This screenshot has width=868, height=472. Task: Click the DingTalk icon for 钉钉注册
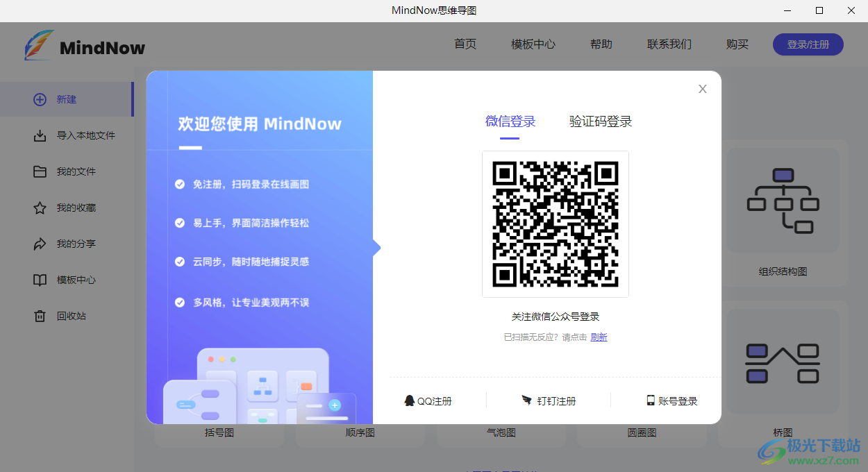coord(527,401)
